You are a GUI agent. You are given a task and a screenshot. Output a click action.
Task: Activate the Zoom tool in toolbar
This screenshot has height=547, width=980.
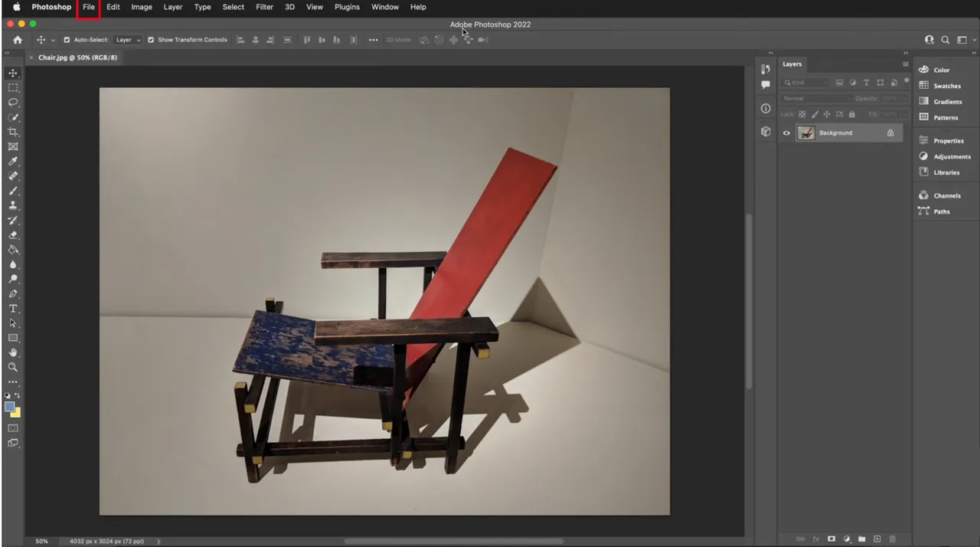13,368
